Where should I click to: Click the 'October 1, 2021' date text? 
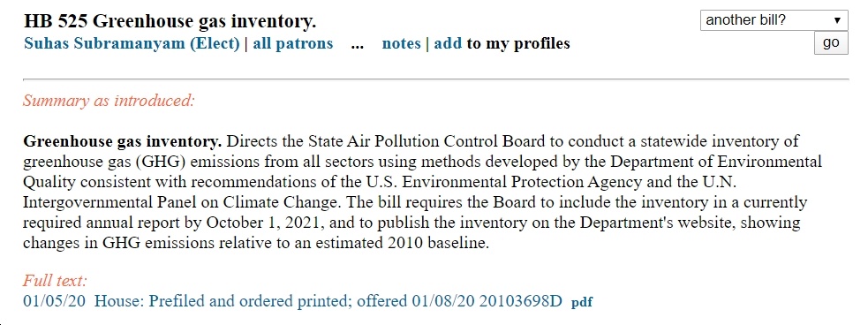click(x=264, y=223)
